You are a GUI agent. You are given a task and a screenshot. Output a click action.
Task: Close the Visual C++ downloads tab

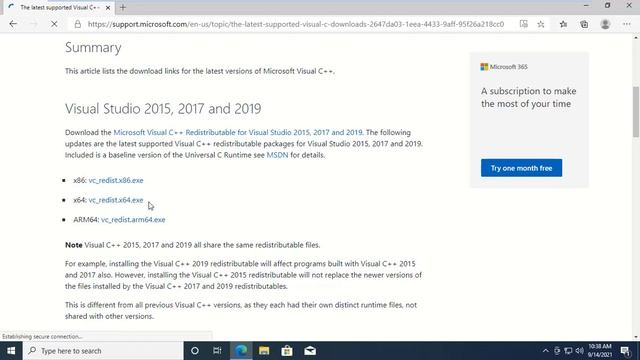(x=108, y=7)
